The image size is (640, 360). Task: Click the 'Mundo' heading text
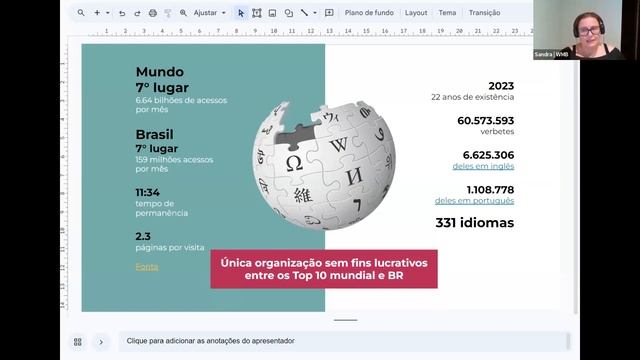pyautogui.click(x=160, y=72)
